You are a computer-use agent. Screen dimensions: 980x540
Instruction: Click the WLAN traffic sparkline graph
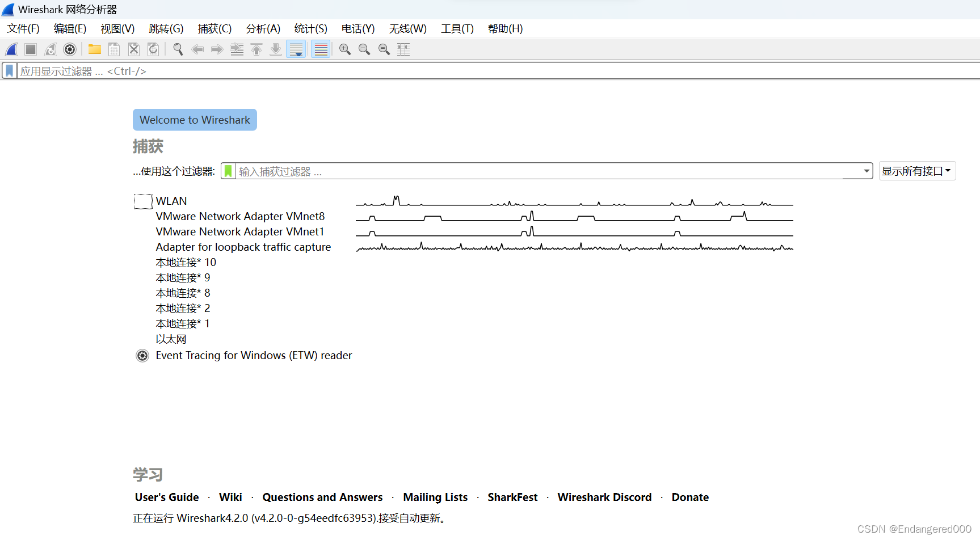click(x=574, y=201)
